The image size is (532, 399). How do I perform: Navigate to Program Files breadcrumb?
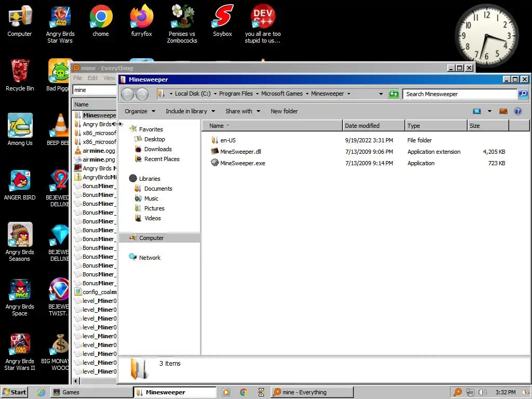pos(236,94)
